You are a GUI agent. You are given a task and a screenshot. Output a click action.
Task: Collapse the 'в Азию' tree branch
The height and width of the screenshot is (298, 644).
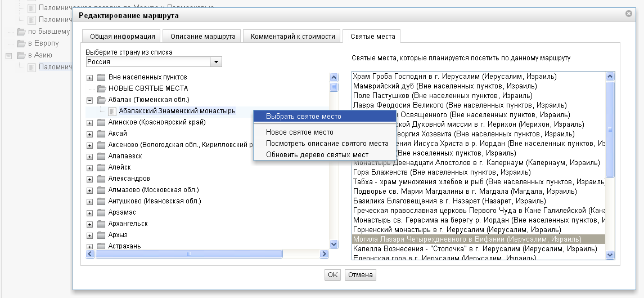click(8, 55)
